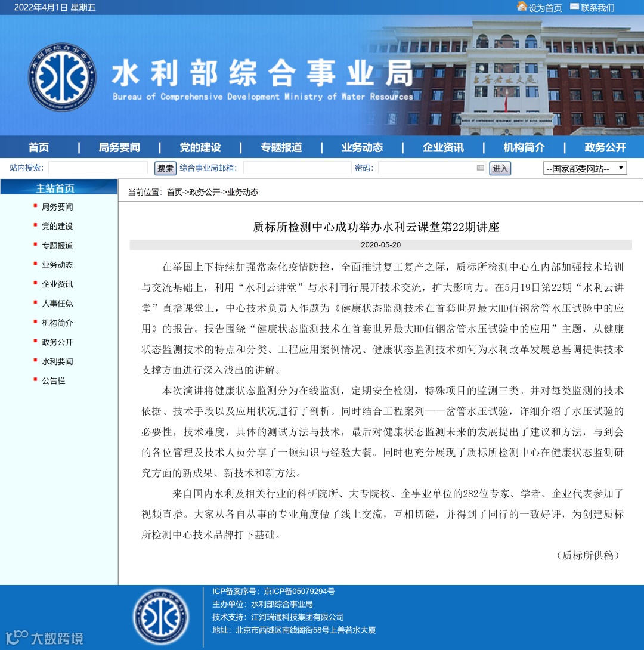Open 公告栏 in the left sidebar
Viewport: 644px width, 650px height.
[54, 381]
